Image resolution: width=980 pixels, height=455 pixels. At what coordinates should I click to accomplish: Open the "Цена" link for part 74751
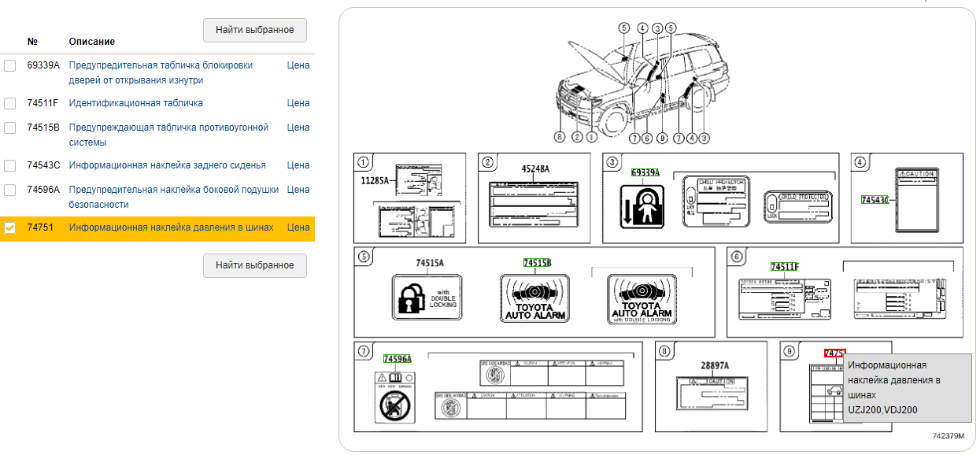click(x=298, y=227)
